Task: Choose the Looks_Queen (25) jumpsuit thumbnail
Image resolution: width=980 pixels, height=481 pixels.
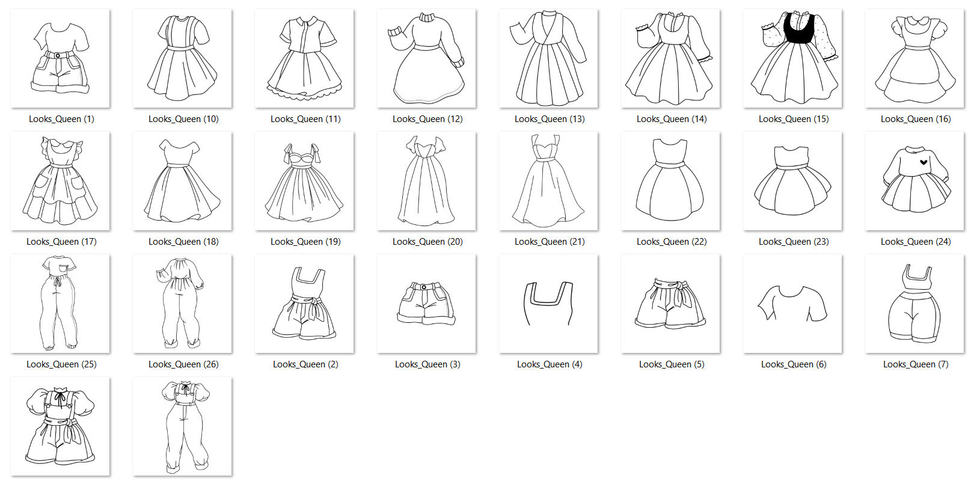Action: [x=60, y=304]
